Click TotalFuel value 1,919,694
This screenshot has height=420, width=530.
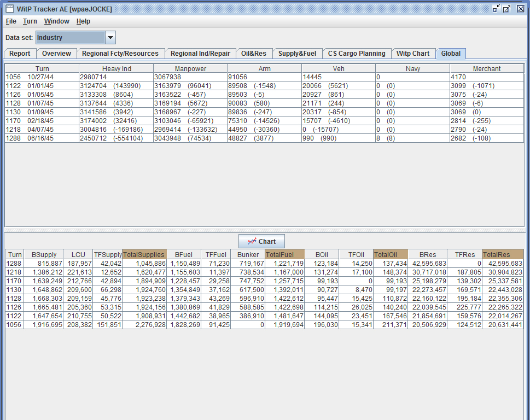tap(285, 325)
